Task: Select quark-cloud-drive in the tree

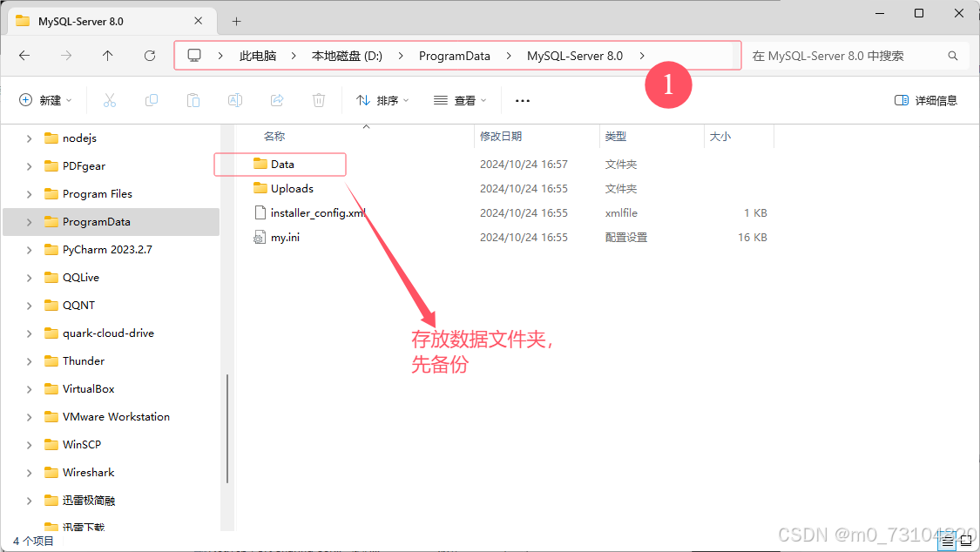Action: (x=108, y=333)
